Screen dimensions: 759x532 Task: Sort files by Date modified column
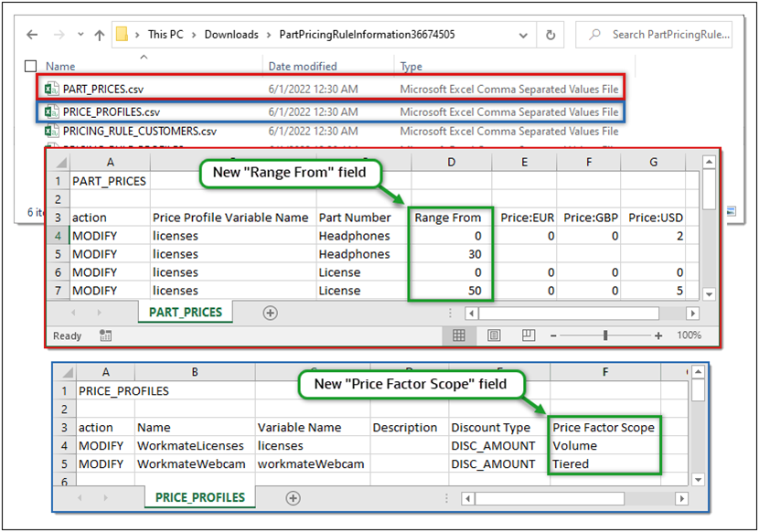point(303,67)
